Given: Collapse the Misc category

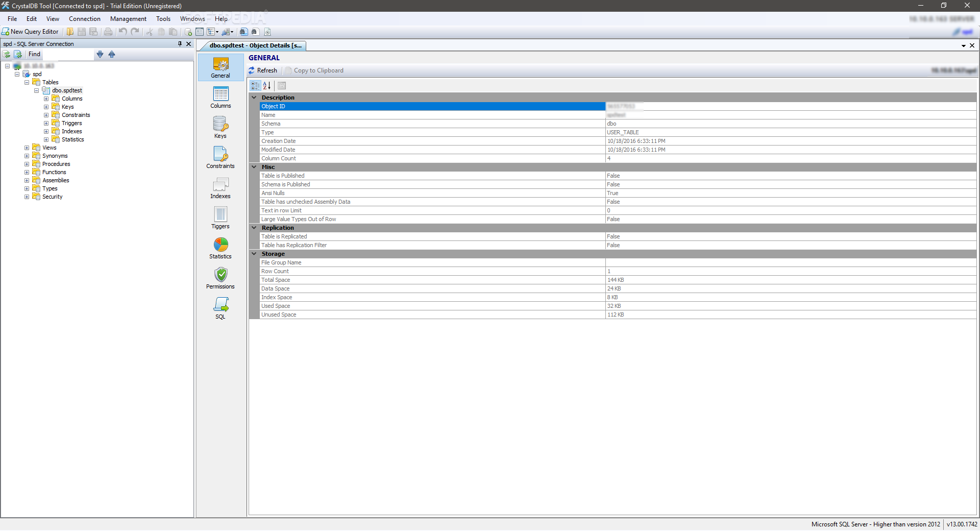Looking at the screenshot, I should pos(254,167).
